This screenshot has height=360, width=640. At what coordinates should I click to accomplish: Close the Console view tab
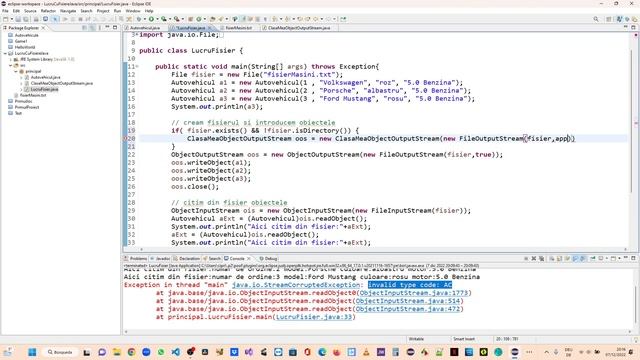[x=249, y=258]
